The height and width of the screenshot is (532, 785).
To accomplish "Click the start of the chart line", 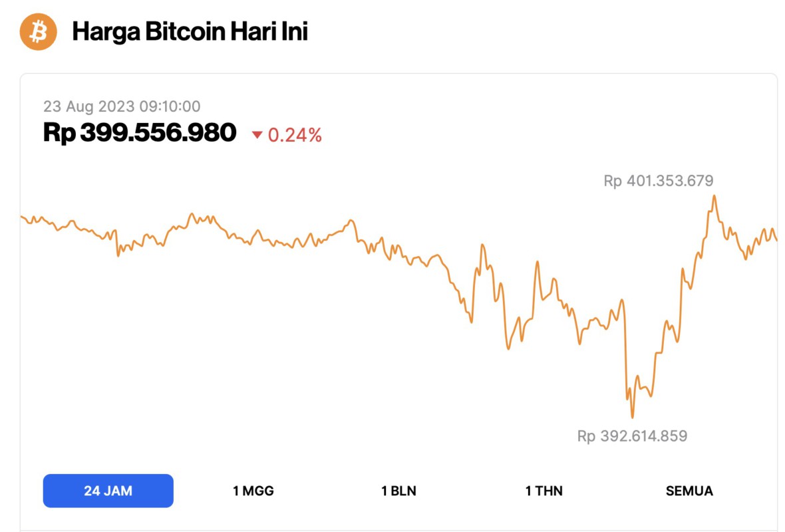I will (x=23, y=216).
